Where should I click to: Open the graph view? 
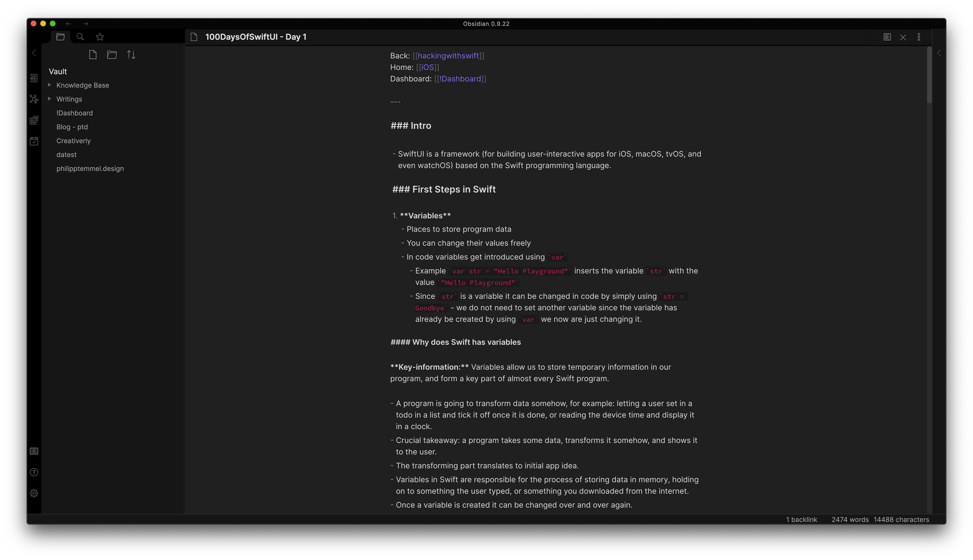34,99
